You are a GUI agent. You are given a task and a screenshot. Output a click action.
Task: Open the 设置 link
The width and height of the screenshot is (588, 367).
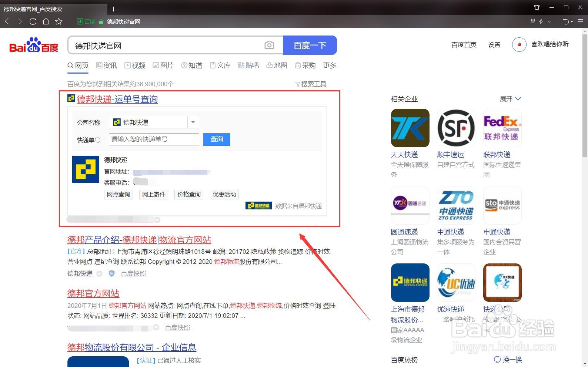point(494,45)
